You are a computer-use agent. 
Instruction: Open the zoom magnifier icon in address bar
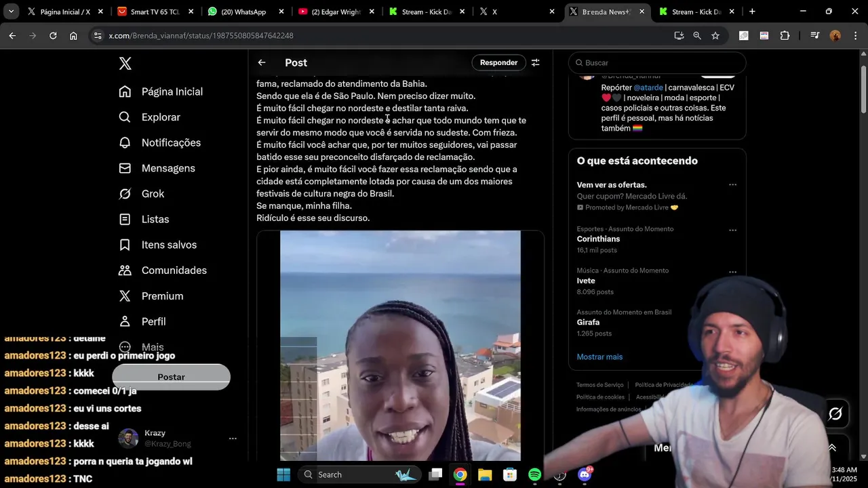pyautogui.click(x=697, y=35)
